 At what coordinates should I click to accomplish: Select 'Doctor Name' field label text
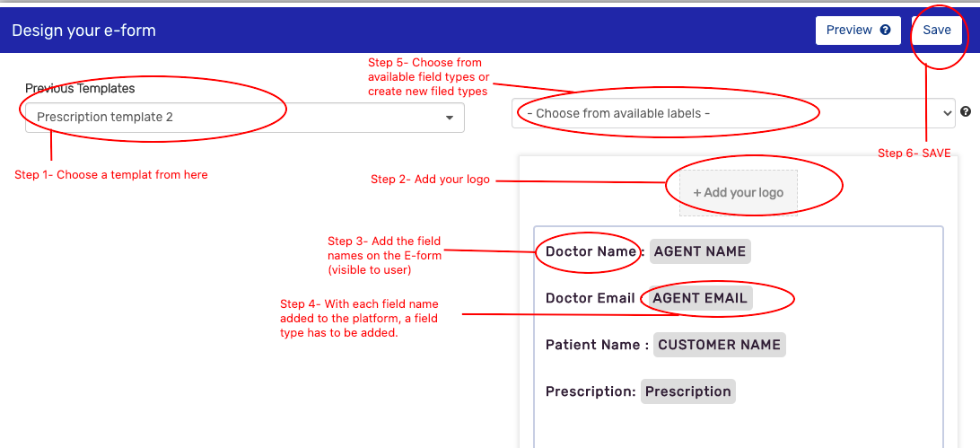pyautogui.click(x=591, y=251)
